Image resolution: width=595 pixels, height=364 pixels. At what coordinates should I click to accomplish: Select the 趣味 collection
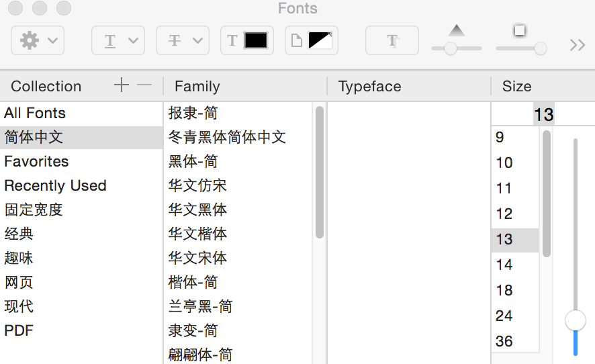tap(81, 258)
